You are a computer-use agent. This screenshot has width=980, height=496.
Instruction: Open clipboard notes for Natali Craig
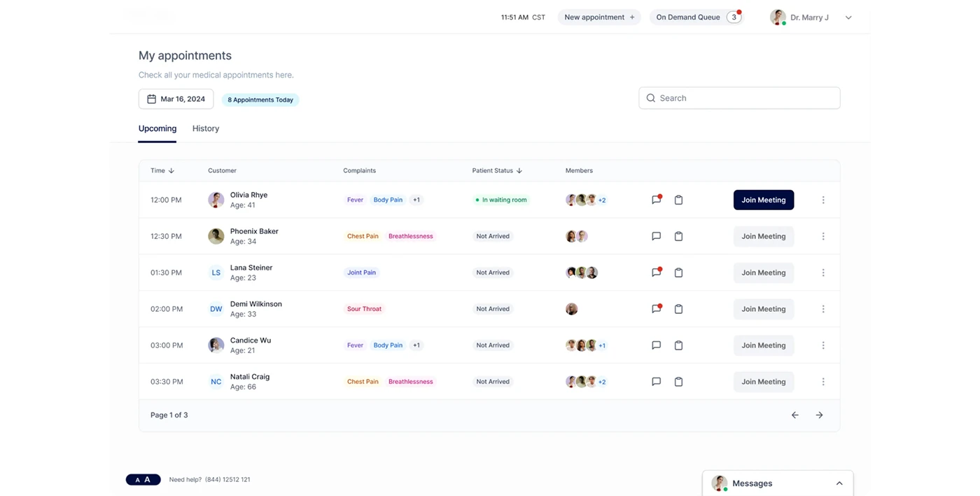678,382
